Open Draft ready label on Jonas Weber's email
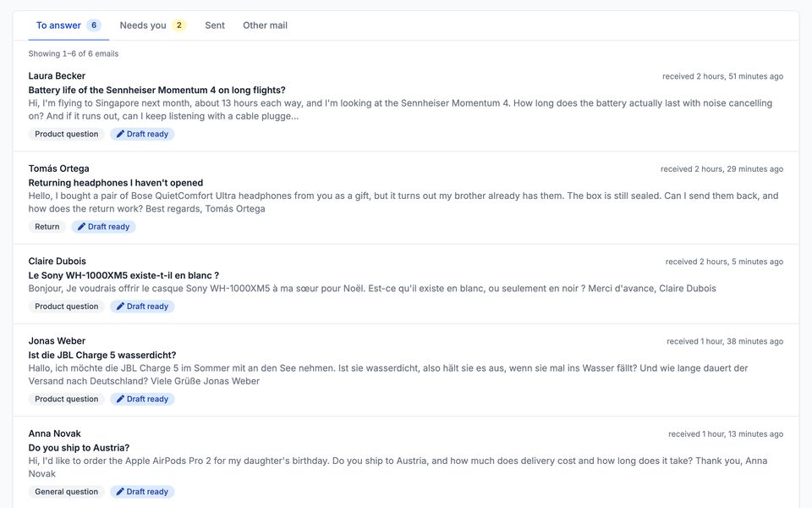The height and width of the screenshot is (508, 812). [x=142, y=399]
